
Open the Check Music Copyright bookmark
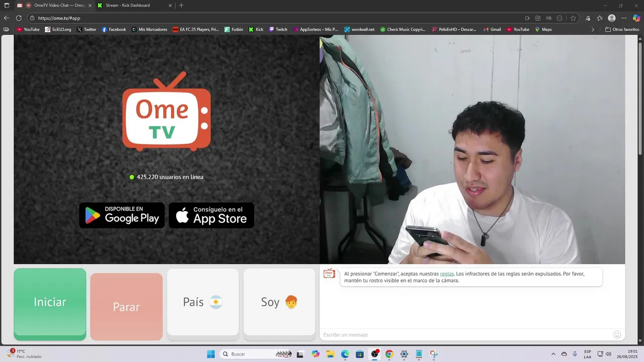(x=403, y=29)
